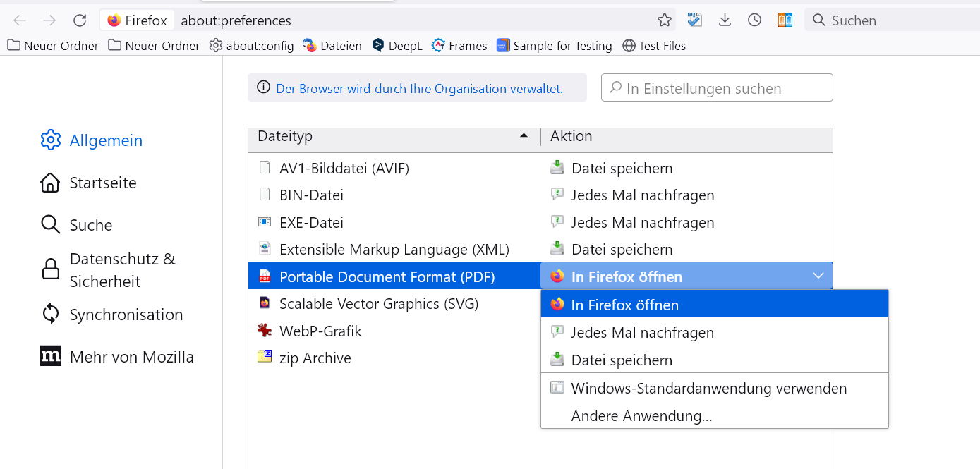Open the History clock icon
980x469 pixels.
point(754,20)
